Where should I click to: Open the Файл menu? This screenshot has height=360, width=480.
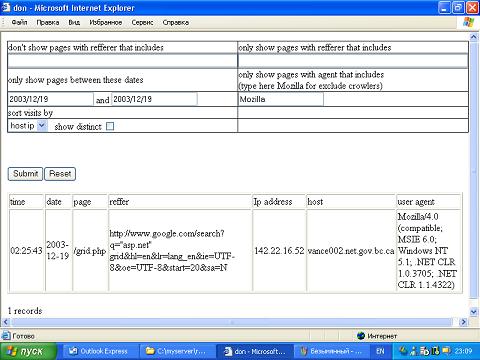(x=19, y=22)
